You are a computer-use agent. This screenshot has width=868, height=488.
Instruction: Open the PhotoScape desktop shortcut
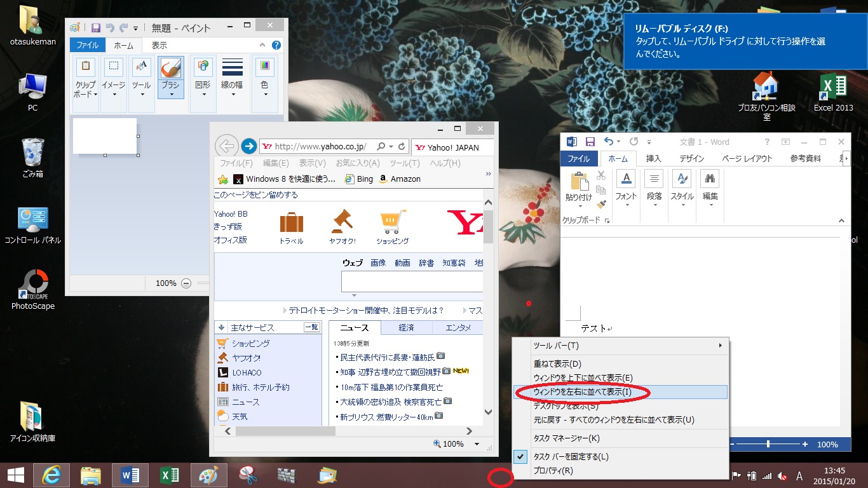tap(33, 290)
